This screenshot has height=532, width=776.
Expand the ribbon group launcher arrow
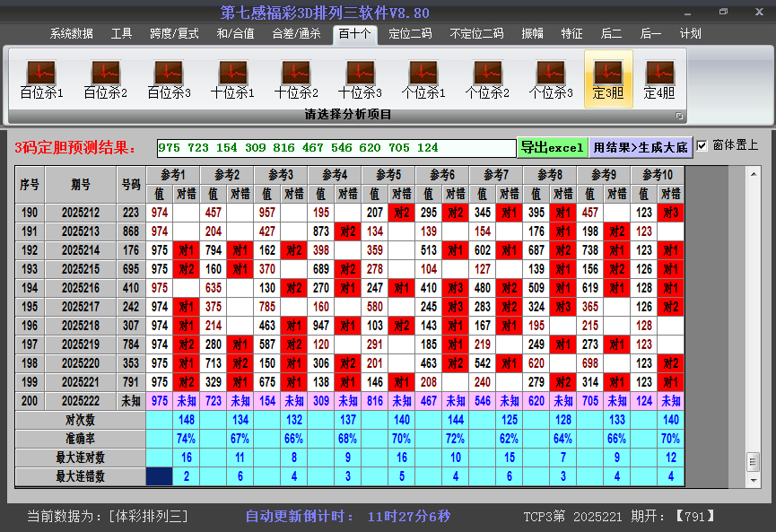click(x=679, y=116)
